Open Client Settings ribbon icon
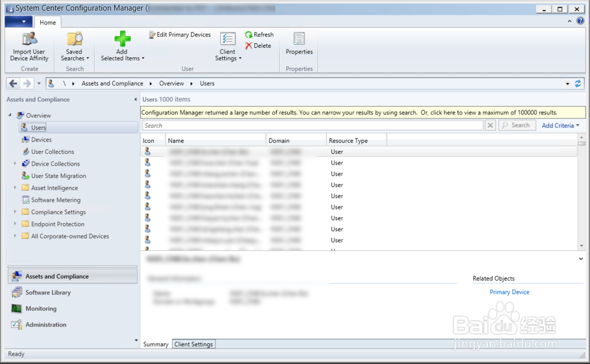The width and height of the screenshot is (590, 364). tap(228, 38)
